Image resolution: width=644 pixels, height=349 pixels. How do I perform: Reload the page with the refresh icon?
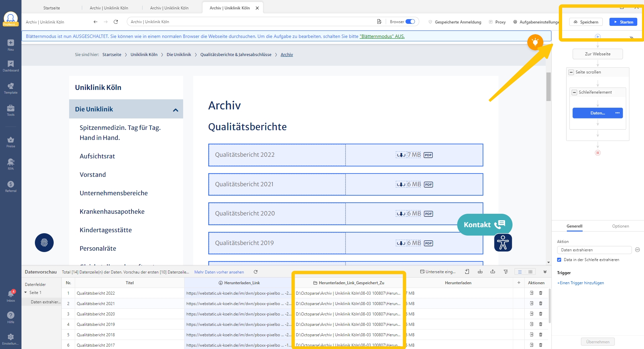pyautogui.click(x=116, y=22)
